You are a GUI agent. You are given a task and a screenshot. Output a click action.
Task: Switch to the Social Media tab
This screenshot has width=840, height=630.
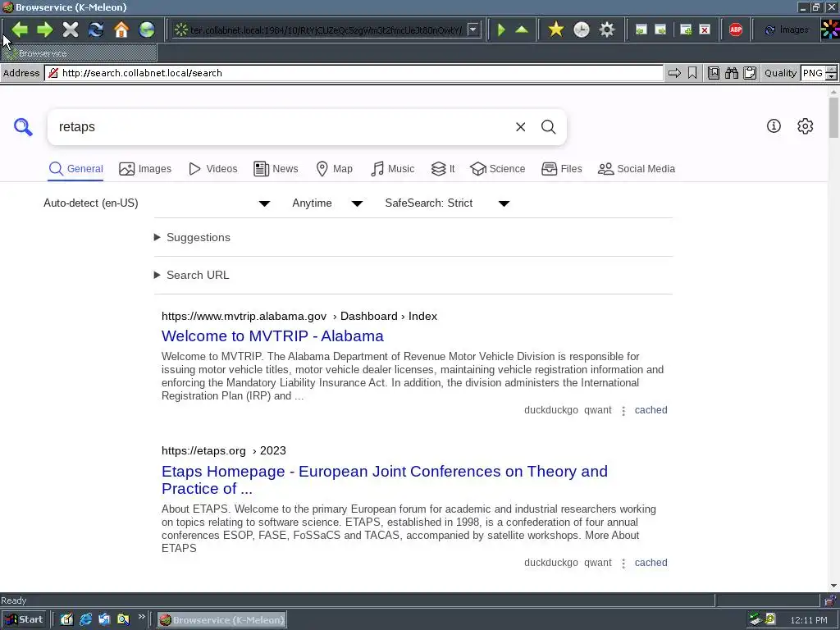point(637,169)
